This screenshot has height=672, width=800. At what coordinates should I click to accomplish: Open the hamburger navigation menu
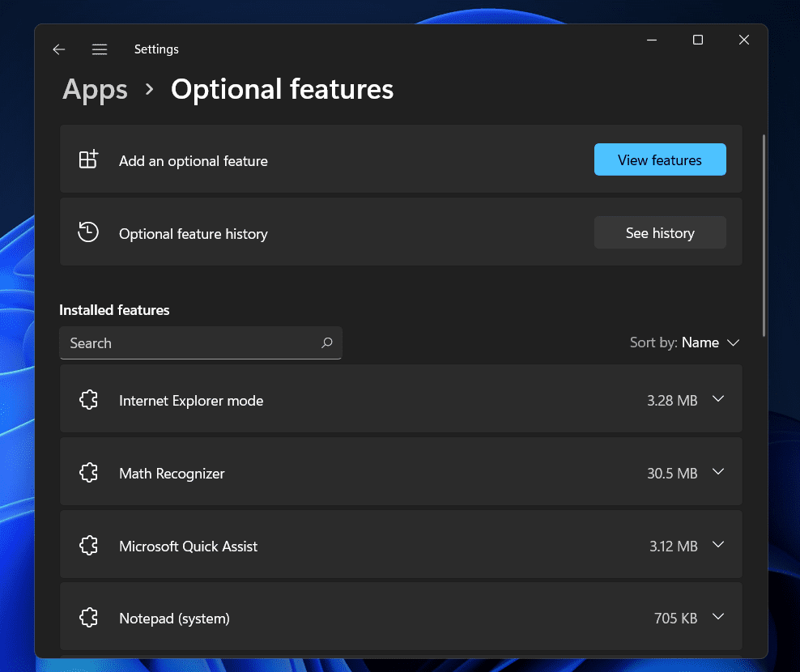coord(100,49)
